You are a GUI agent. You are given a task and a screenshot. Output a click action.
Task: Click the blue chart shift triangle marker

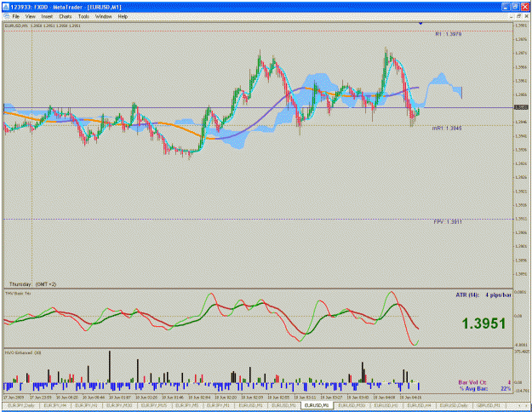(420, 24)
